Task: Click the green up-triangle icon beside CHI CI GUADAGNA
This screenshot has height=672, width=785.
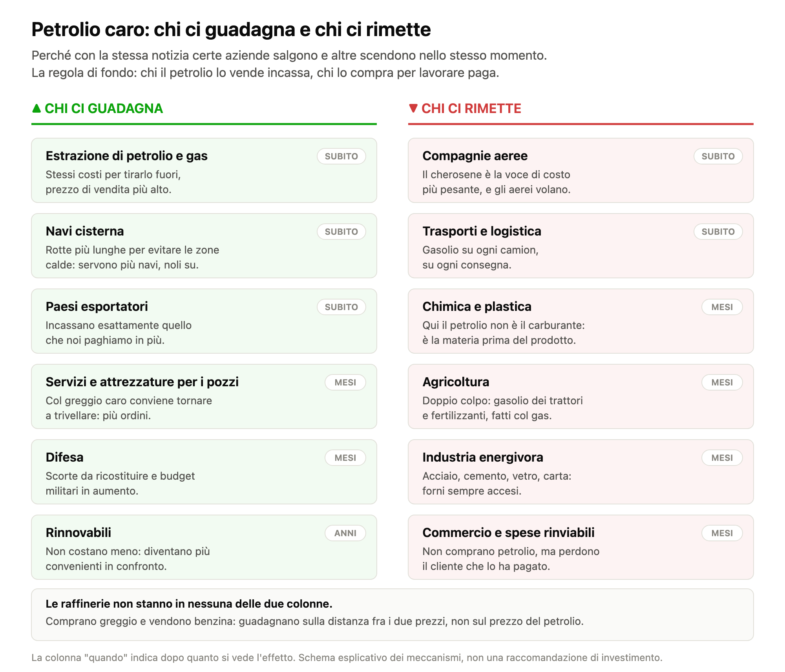Action: pos(37,108)
